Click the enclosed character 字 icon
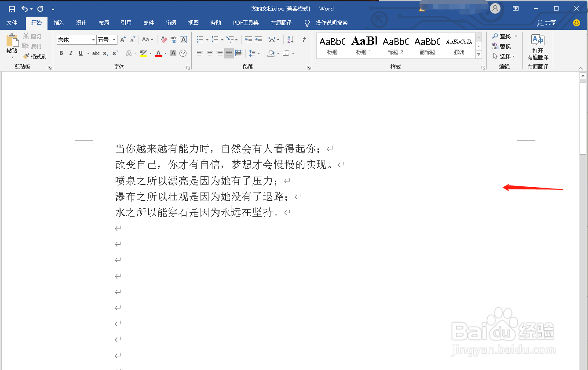The image size is (588, 370). click(183, 53)
